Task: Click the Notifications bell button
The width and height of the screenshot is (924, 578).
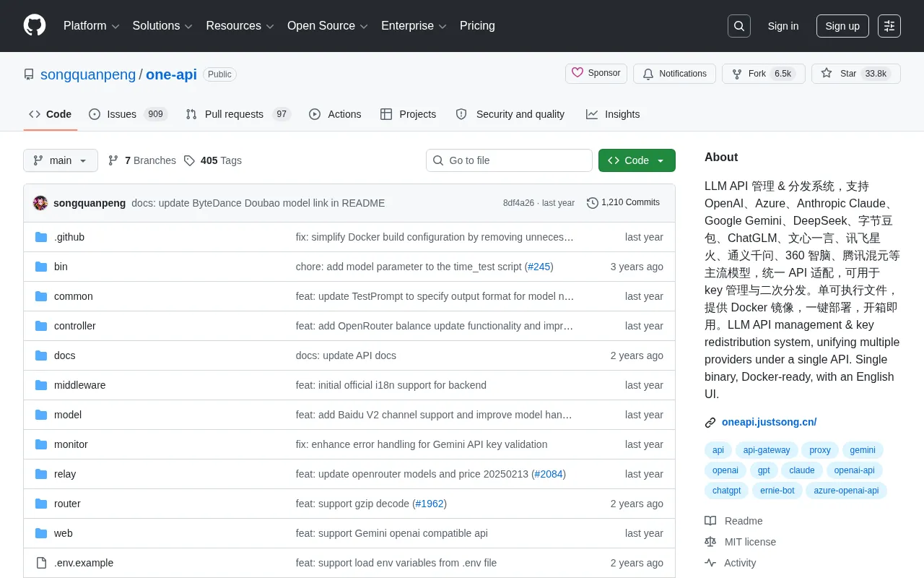Action: pyautogui.click(x=674, y=74)
